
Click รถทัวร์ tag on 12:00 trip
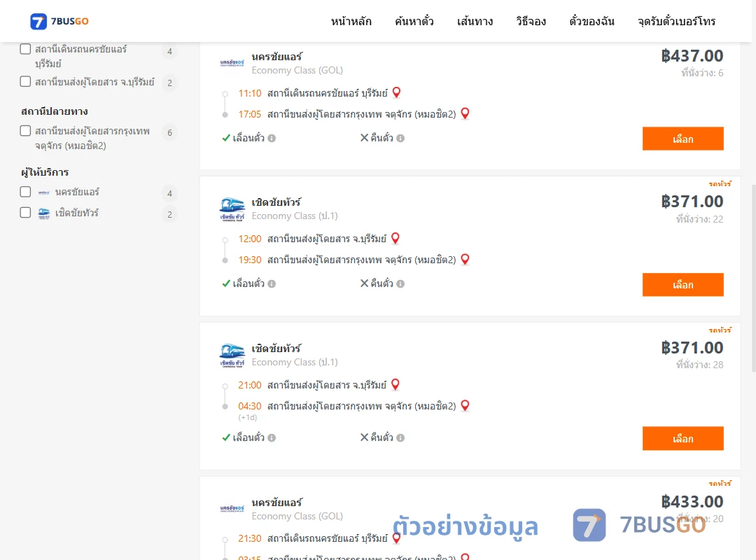[720, 184]
